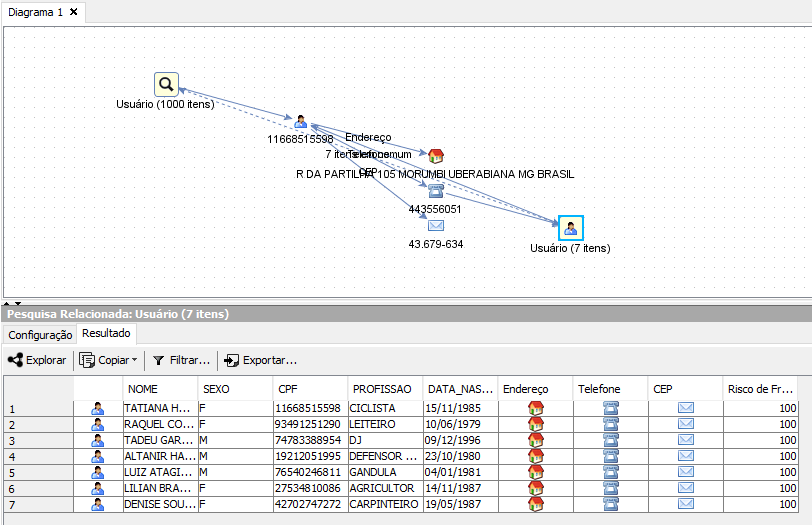Click the CEP envelope icon in TADEU row

(x=686, y=440)
